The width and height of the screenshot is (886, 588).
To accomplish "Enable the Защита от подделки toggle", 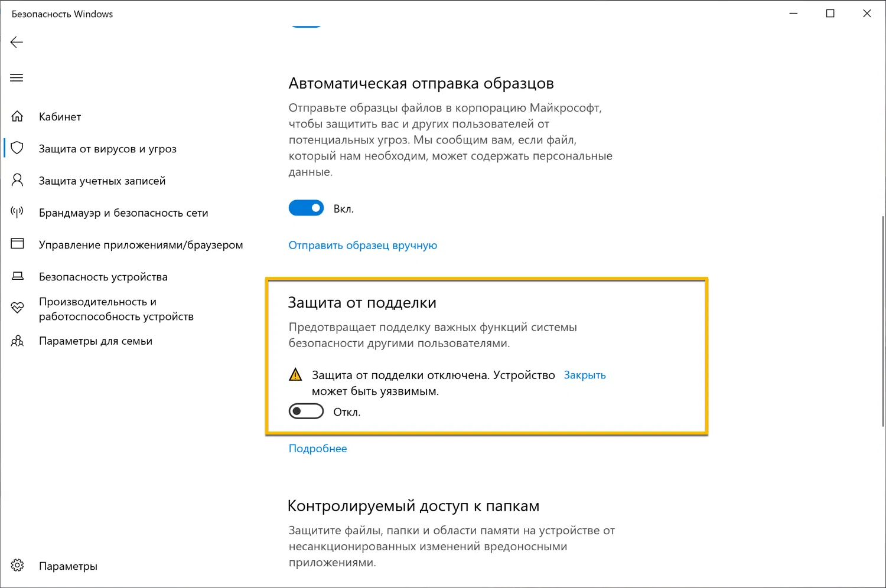I will pyautogui.click(x=306, y=411).
